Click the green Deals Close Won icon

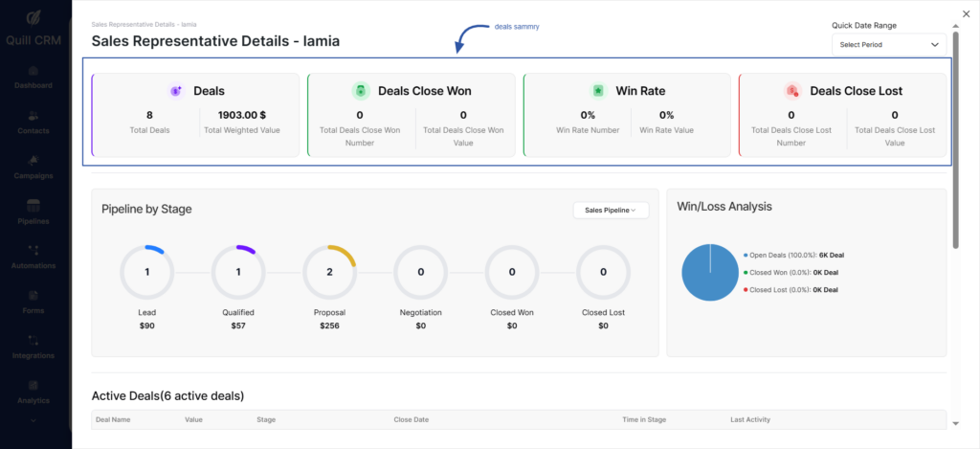click(x=361, y=91)
